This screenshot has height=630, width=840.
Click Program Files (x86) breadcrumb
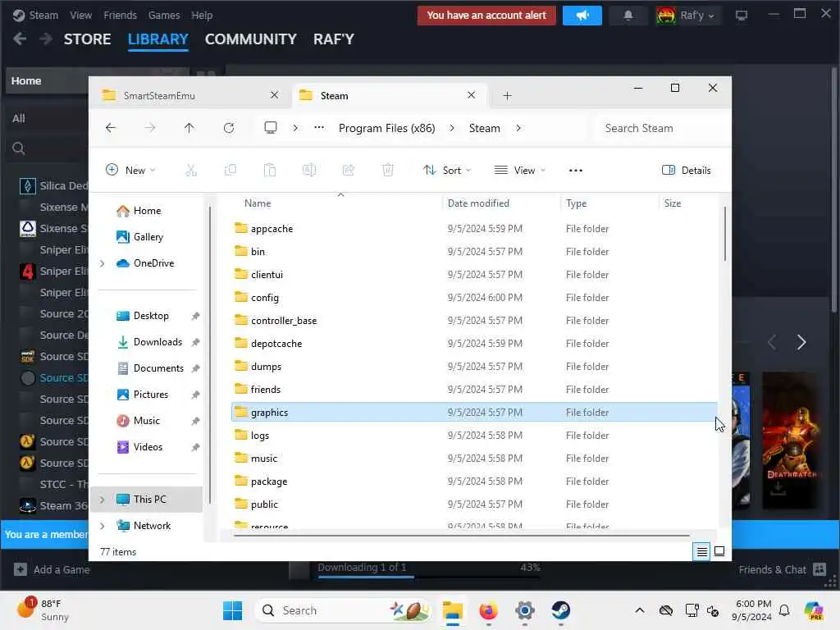[387, 128]
